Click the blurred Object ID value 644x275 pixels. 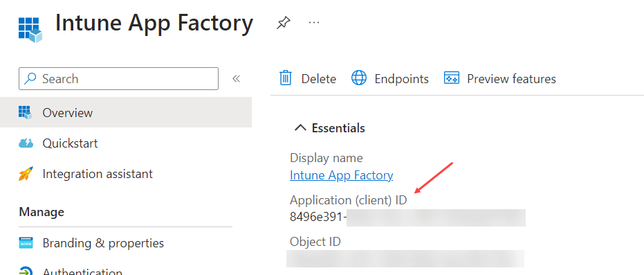[405, 258]
